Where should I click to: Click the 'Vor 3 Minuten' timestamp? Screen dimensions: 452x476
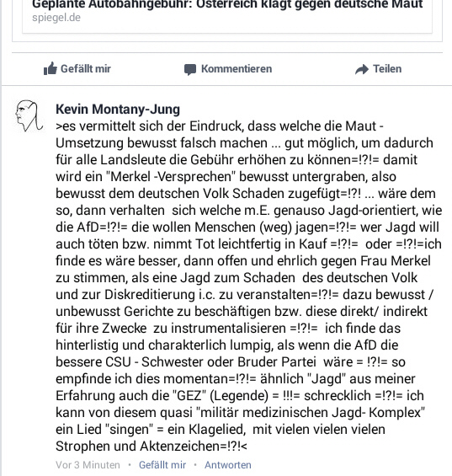click(x=88, y=465)
